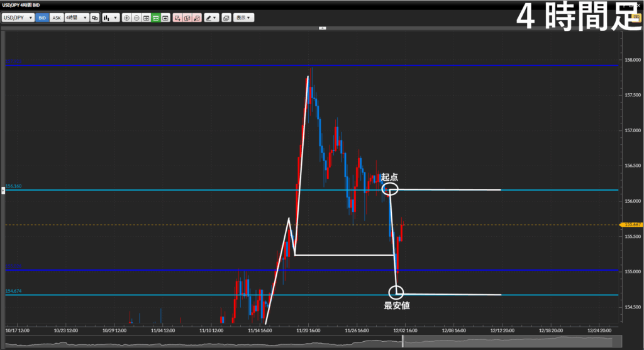Click the crosshair grid icon in the toolbar
Screen dimensions: 644x350
[x=146, y=18]
